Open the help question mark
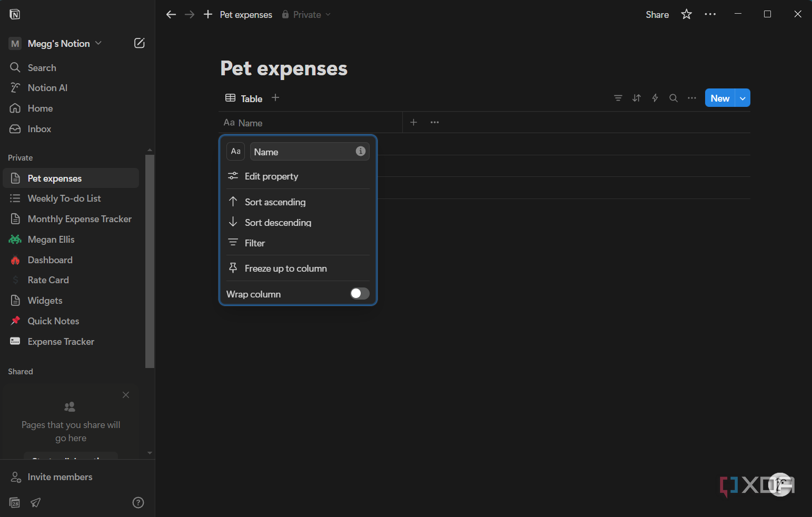 138,503
